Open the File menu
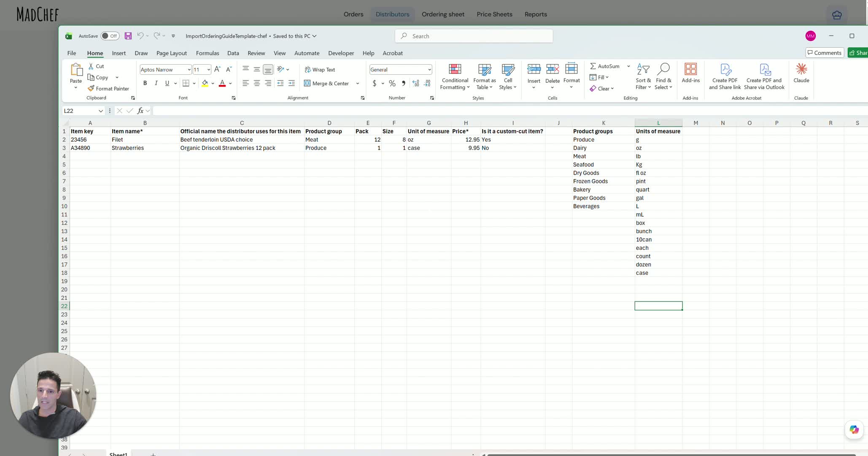 [72, 53]
